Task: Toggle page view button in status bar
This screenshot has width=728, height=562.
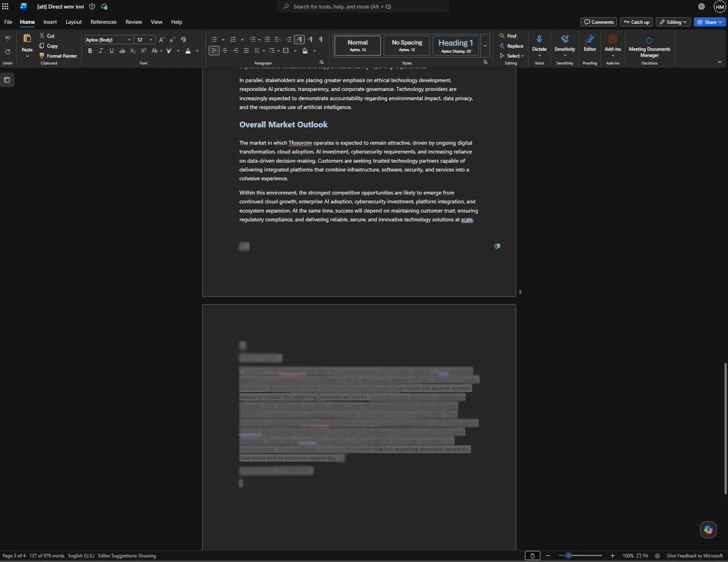Action: (x=532, y=556)
